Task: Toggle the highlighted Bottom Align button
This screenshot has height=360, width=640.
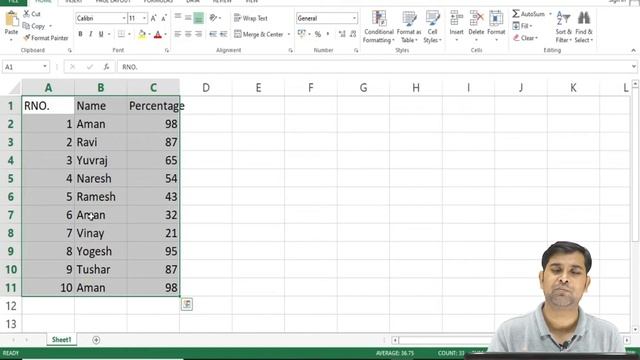Action: [x=198, y=18]
